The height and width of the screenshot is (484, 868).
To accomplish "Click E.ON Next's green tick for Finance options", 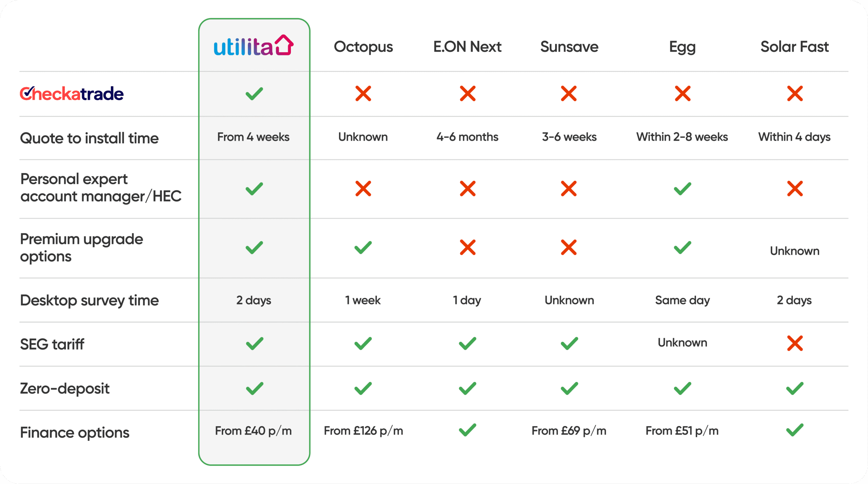I will [x=468, y=430].
